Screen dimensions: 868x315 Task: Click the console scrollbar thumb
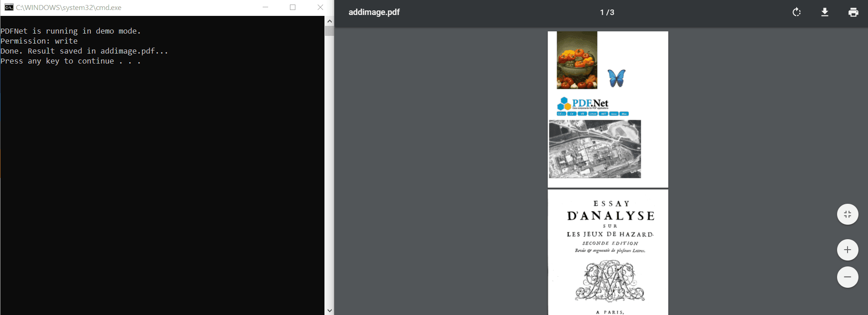click(x=329, y=31)
